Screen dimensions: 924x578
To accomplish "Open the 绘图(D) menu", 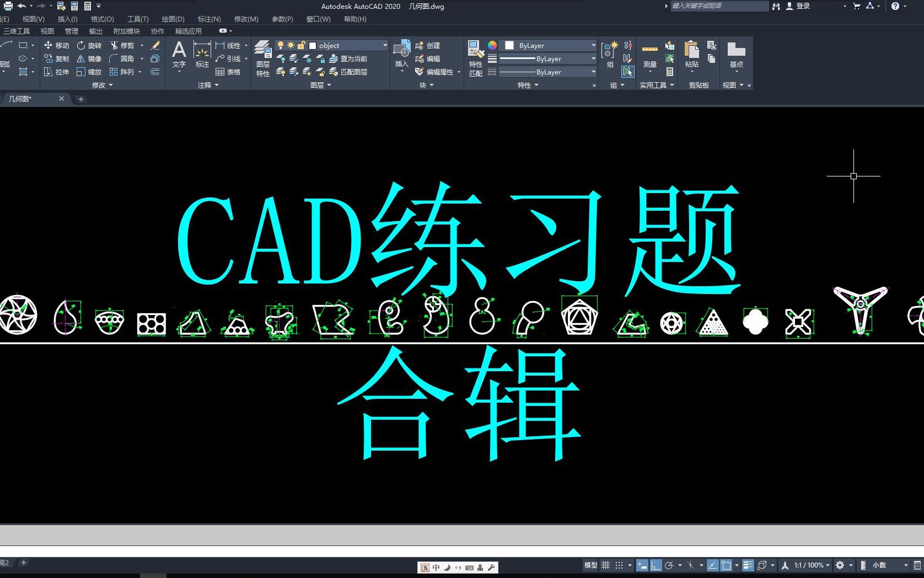I will pyautogui.click(x=173, y=19).
